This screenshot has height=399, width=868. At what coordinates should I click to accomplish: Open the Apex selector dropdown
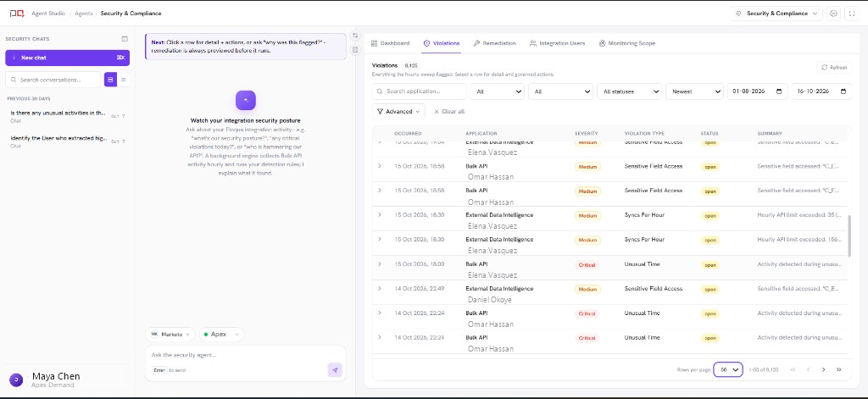[221, 335]
